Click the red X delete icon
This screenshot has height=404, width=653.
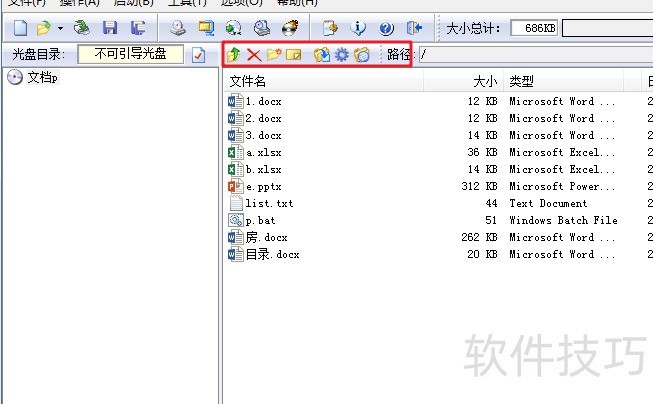(254, 55)
